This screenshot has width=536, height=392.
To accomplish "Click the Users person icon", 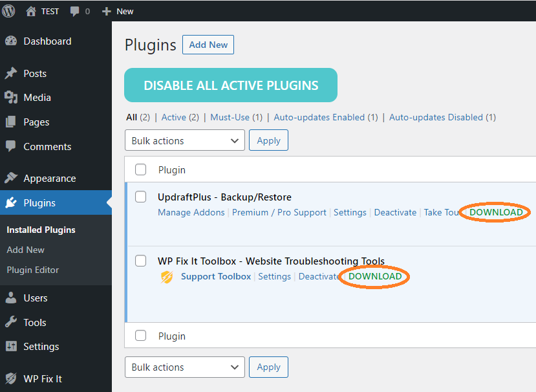I will click(x=11, y=298).
